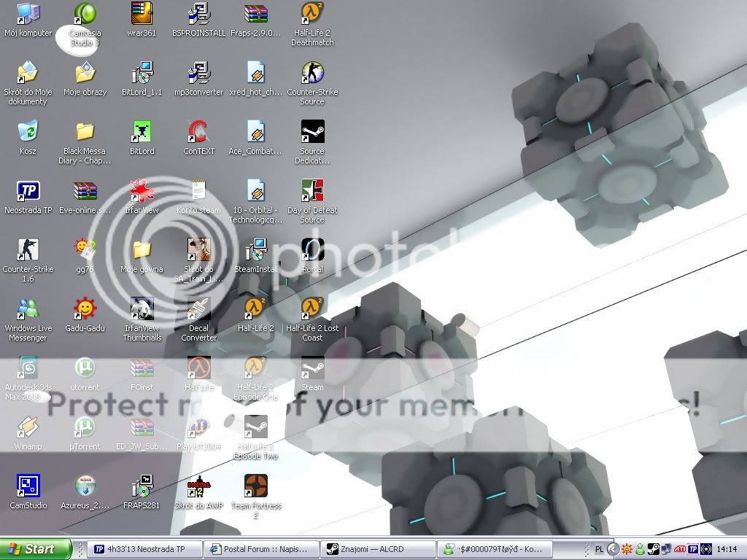Click the Gadu-Gadu sun icon on desktop
This screenshot has height=560, width=747.
(85, 310)
